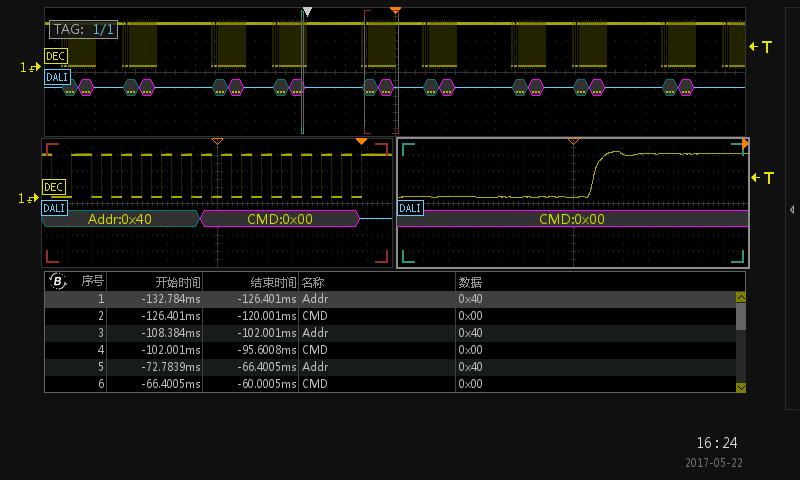This screenshot has height=480, width=800.
Task: Click the trigger level T arrow beside overview
Action: tap(761, 47)
